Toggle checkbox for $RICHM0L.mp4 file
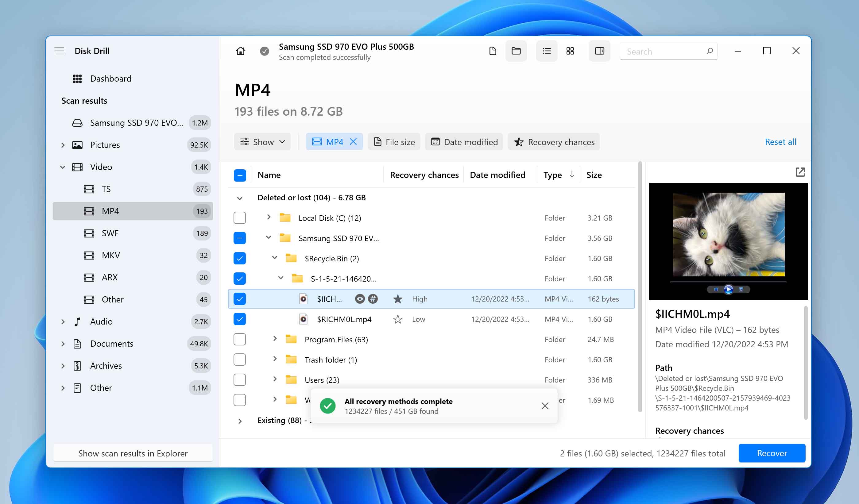This screenshot has width=859, height=504. (x=239, y=319)
